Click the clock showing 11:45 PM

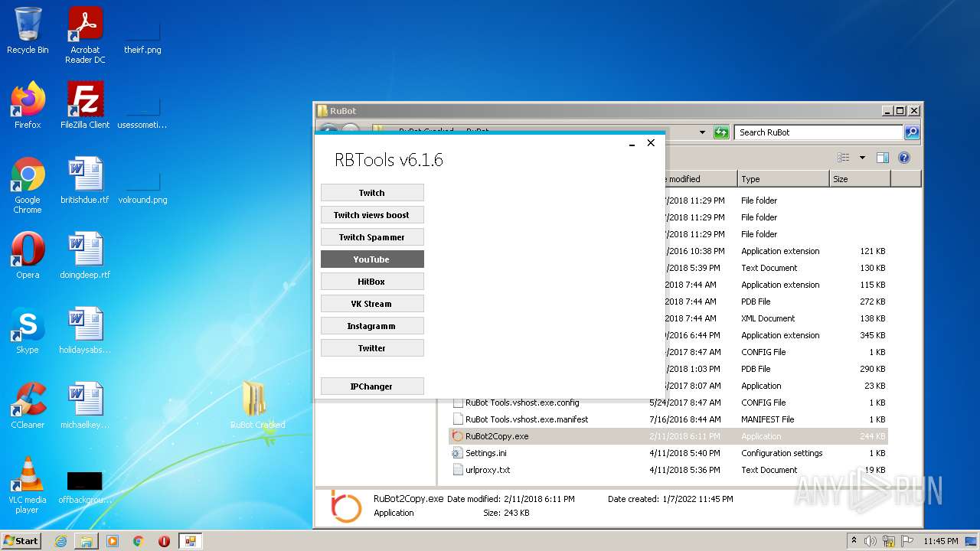pos(940,541)
